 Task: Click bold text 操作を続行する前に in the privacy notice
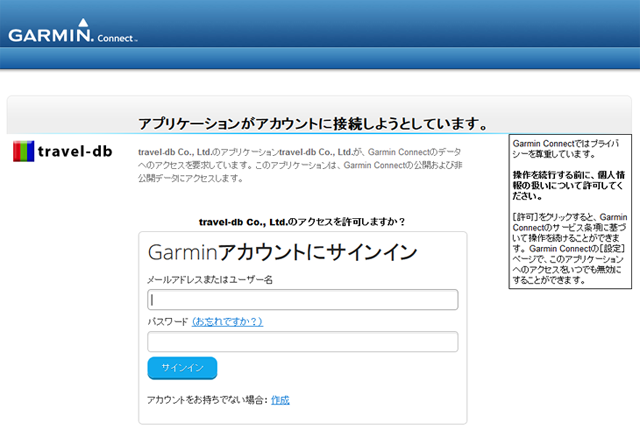point(569,185)
